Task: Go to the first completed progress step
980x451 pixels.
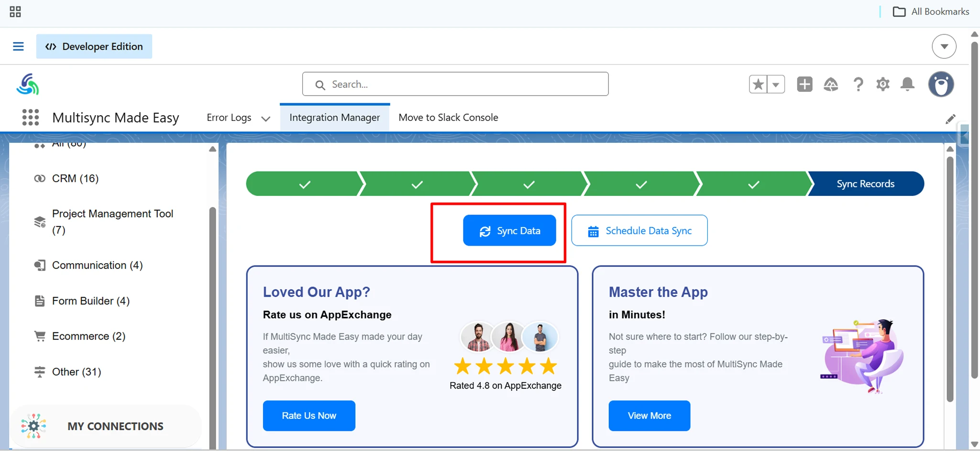Action: coord(304,184)
